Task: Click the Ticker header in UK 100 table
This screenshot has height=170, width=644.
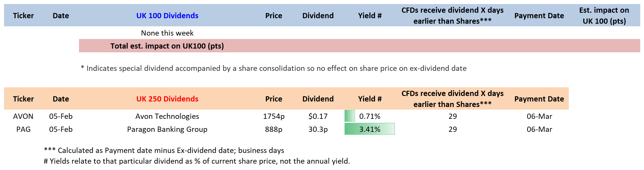Action: pos(23,16)
